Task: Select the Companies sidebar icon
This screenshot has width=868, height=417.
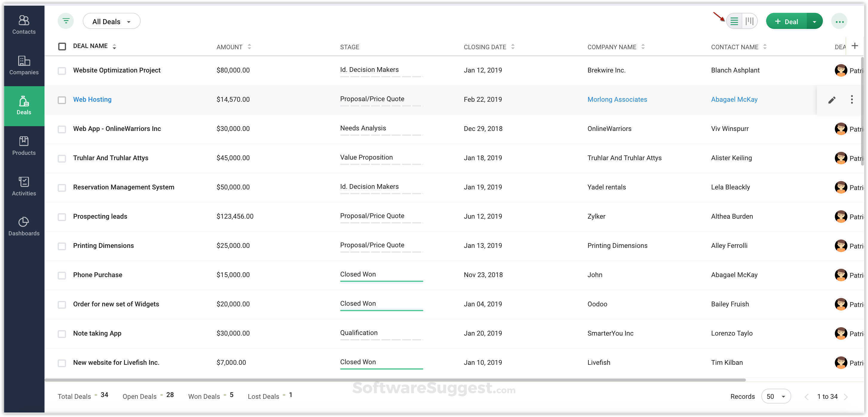Action: point(24,64)
